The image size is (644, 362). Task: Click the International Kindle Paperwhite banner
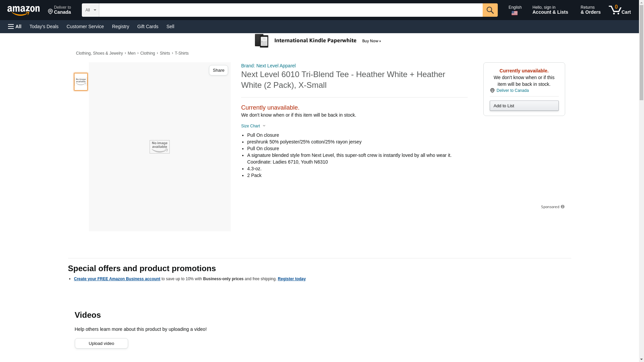[x=318, y=41]
